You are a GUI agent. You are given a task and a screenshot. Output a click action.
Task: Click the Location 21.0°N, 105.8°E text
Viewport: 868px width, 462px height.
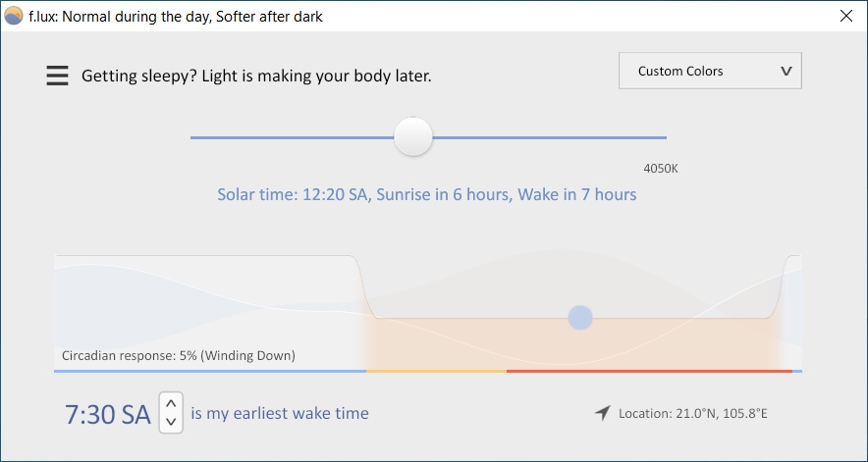tap(693, 413)
